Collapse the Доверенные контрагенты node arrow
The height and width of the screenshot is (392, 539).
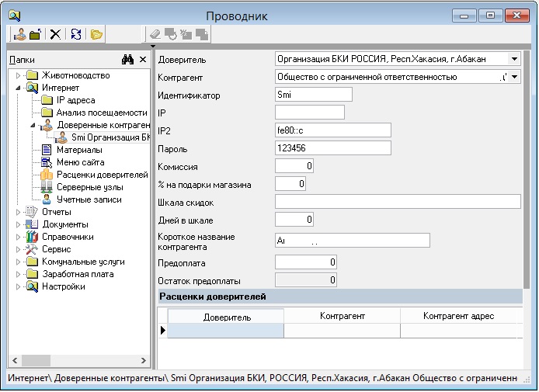(x=33, y=125)
